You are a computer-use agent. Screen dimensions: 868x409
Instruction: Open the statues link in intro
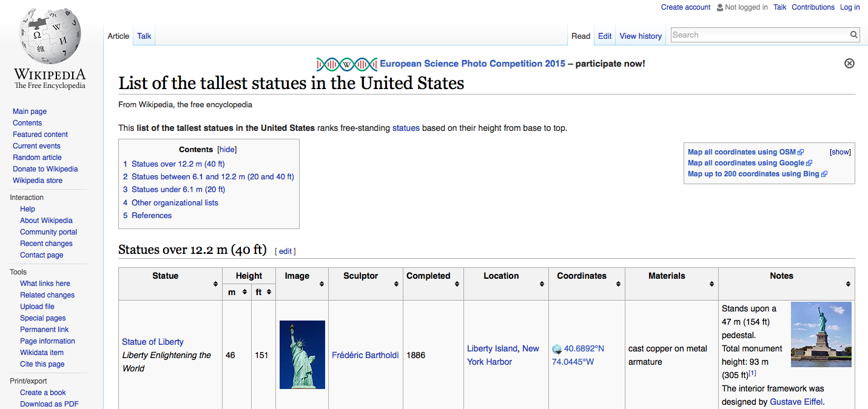406,128
